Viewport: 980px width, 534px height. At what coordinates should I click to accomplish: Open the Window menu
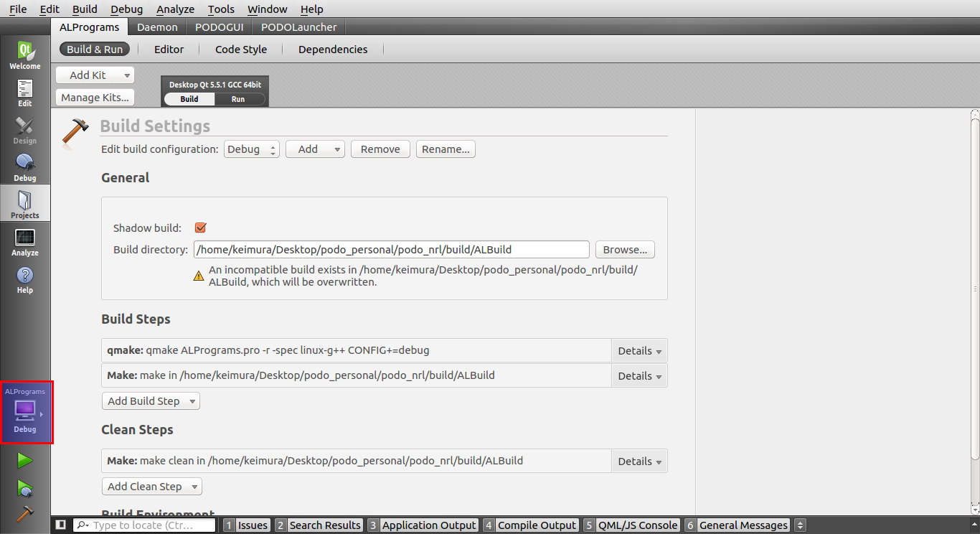(x=268, y=9)
